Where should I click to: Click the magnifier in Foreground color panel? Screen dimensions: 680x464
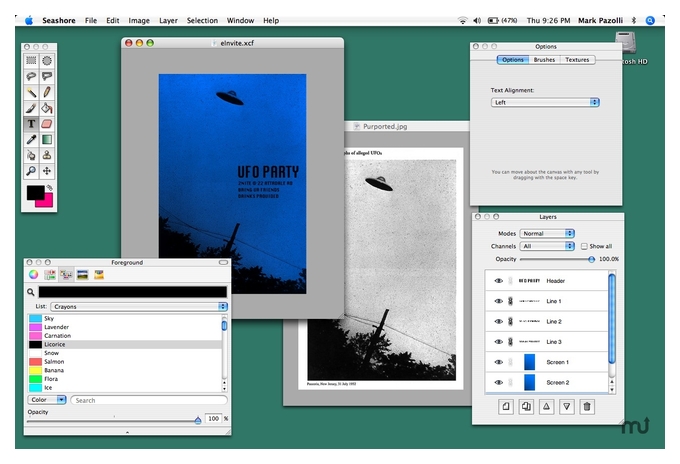point(31,292)
